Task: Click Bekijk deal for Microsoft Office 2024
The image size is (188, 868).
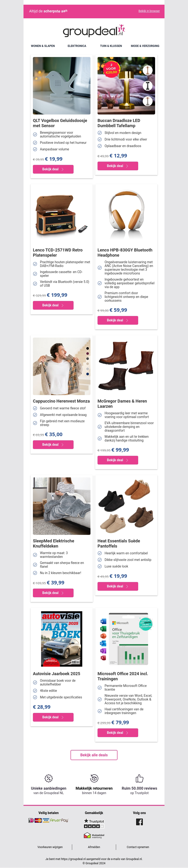Action: (118, 733)
